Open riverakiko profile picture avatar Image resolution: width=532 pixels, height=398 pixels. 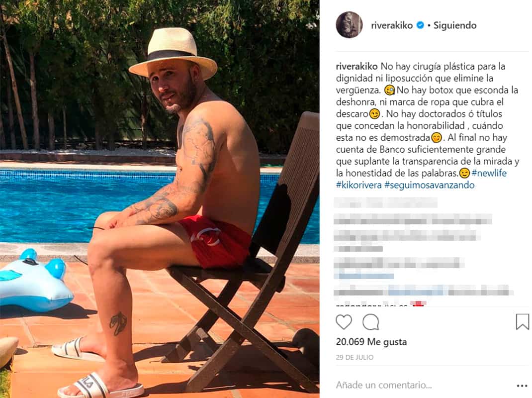(x=349, y=25)
